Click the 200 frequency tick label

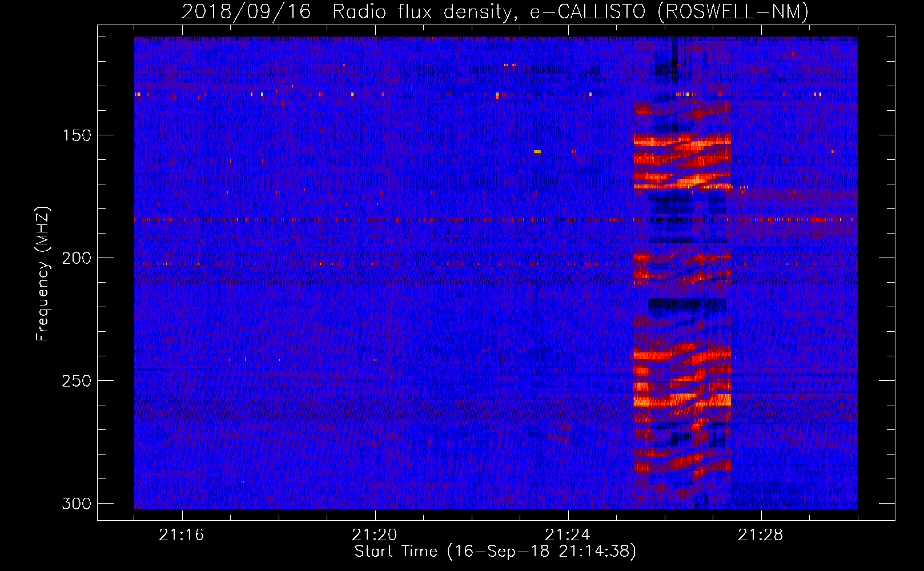[x=77, y=258]
